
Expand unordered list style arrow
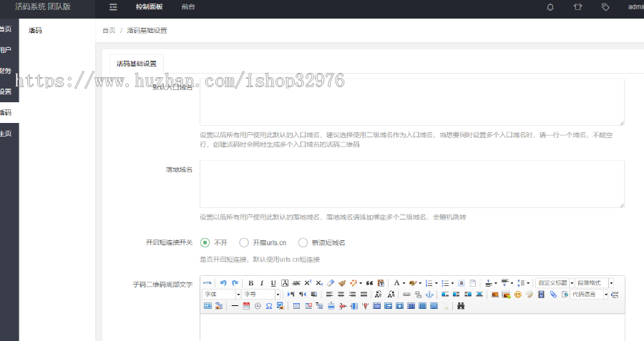[452, 283]
